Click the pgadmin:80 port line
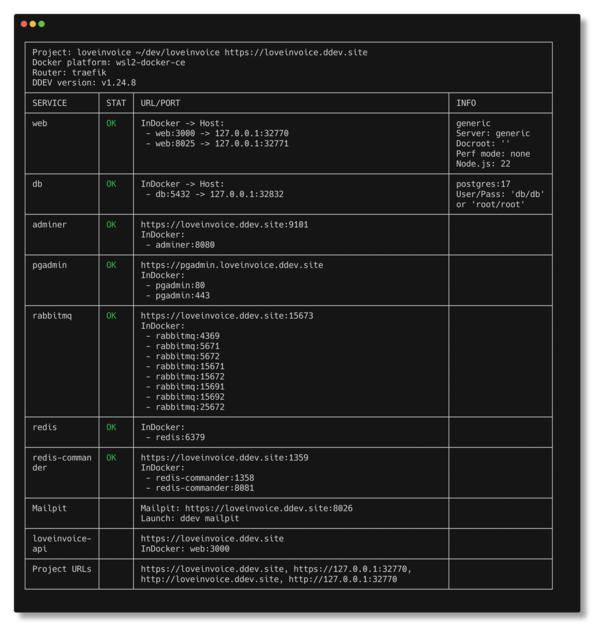 pos(175,285)
